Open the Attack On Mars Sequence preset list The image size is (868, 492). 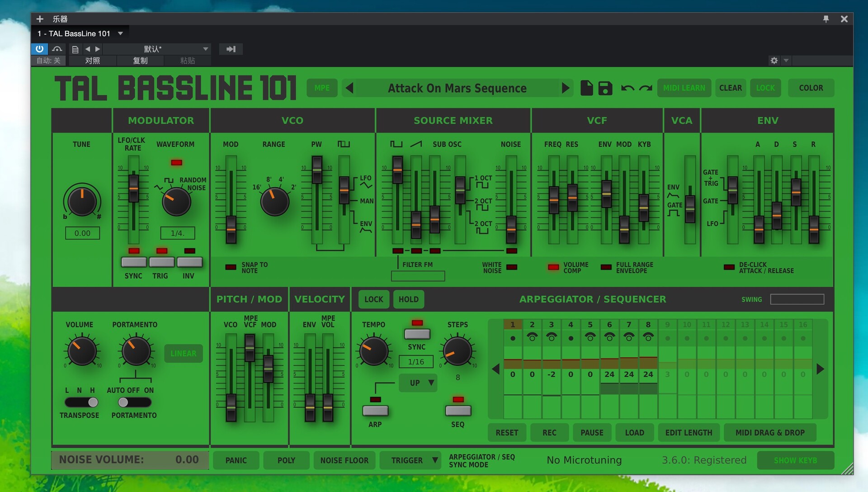click(x=457, y=88)
